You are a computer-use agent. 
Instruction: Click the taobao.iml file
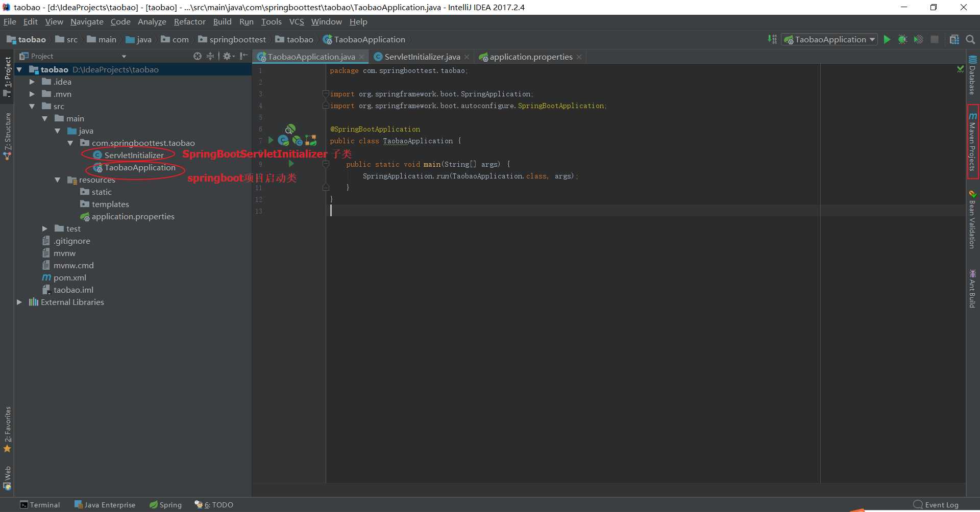(x=68, y=290)
